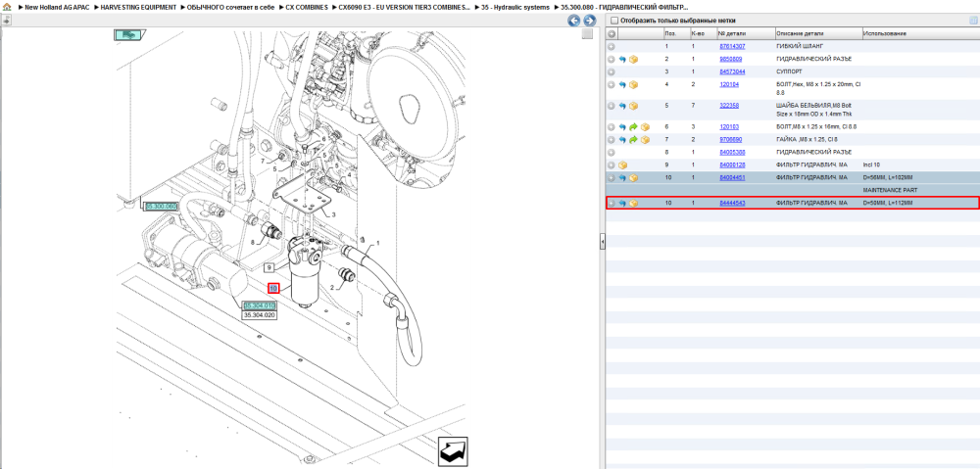Click the plus icon in part 84004451 row
Screen dimensions: 980x469
click(612, 178)
